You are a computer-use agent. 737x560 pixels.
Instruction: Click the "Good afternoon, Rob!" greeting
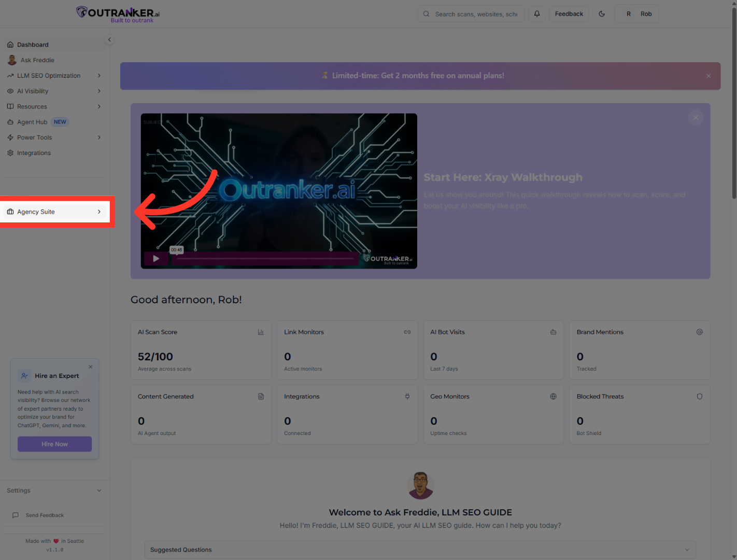click(186, 300)
